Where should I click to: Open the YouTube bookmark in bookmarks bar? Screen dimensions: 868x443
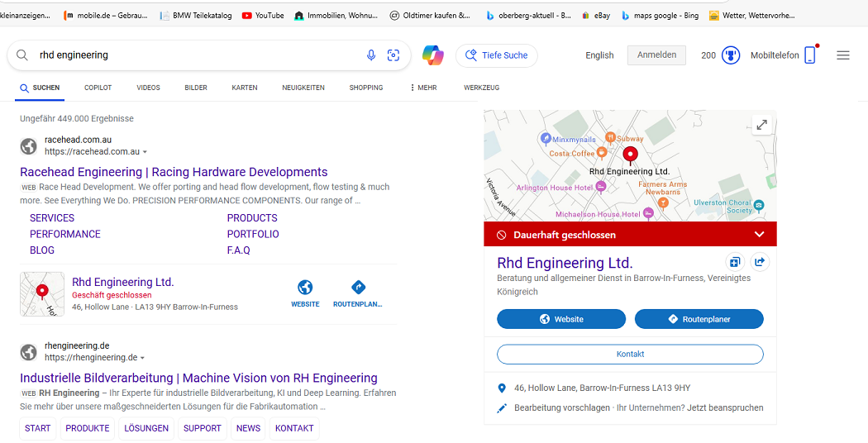coord(263,15)
